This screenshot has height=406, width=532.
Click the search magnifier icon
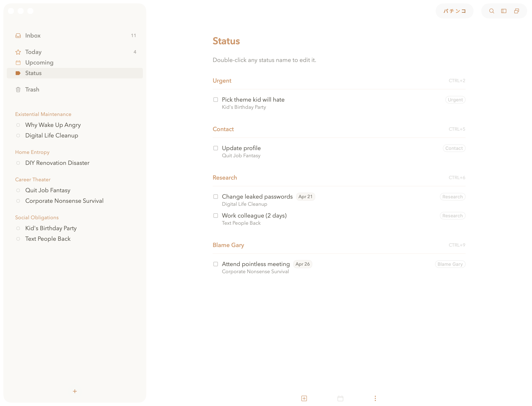491,11
